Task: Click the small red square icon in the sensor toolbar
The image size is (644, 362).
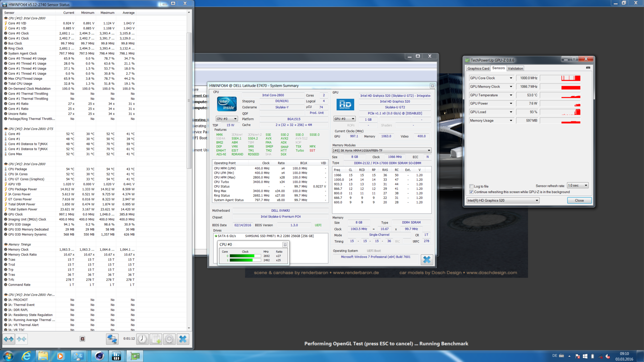Action: 83,339
